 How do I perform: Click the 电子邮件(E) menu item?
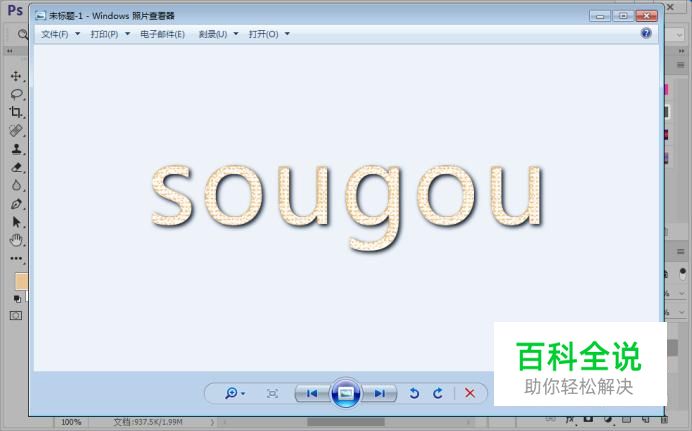pyautogui.click(x=162, y=34)
